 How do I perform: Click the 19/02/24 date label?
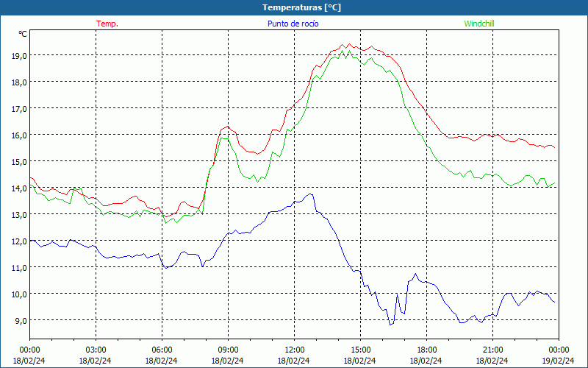pos(559,361)
